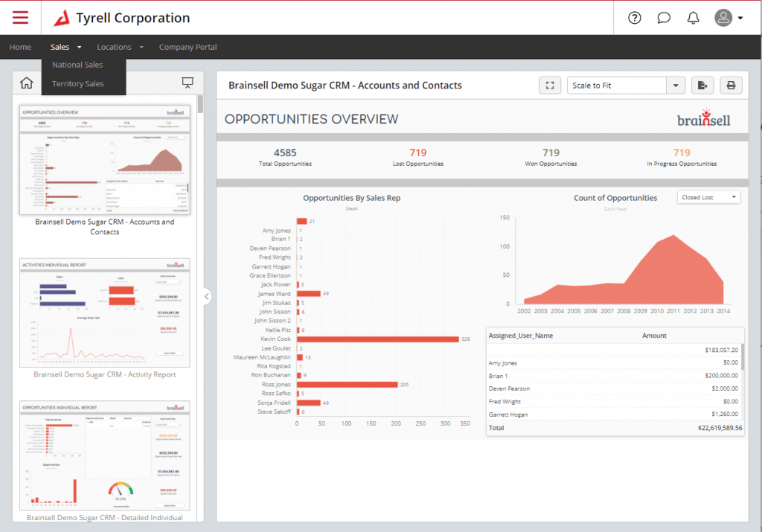Click the Lost Opportunities count

(418, 153)
